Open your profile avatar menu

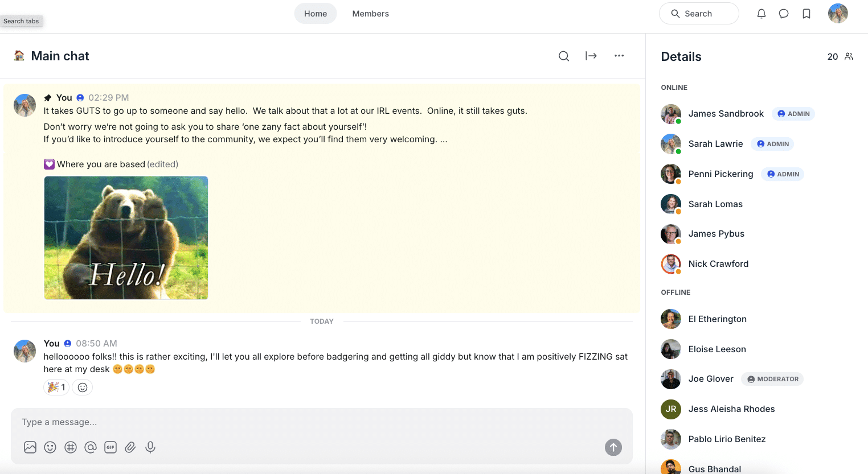tap(838, 14)
